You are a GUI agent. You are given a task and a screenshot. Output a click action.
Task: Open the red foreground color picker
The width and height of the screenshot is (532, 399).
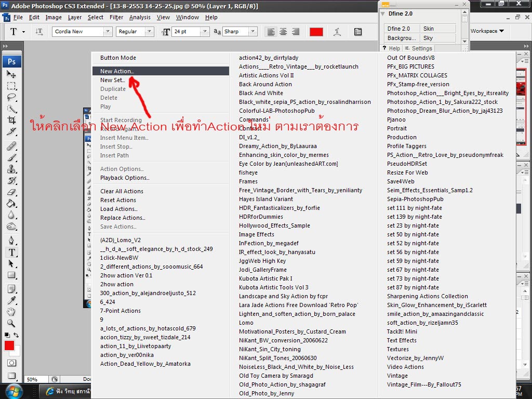pos(9,345)
